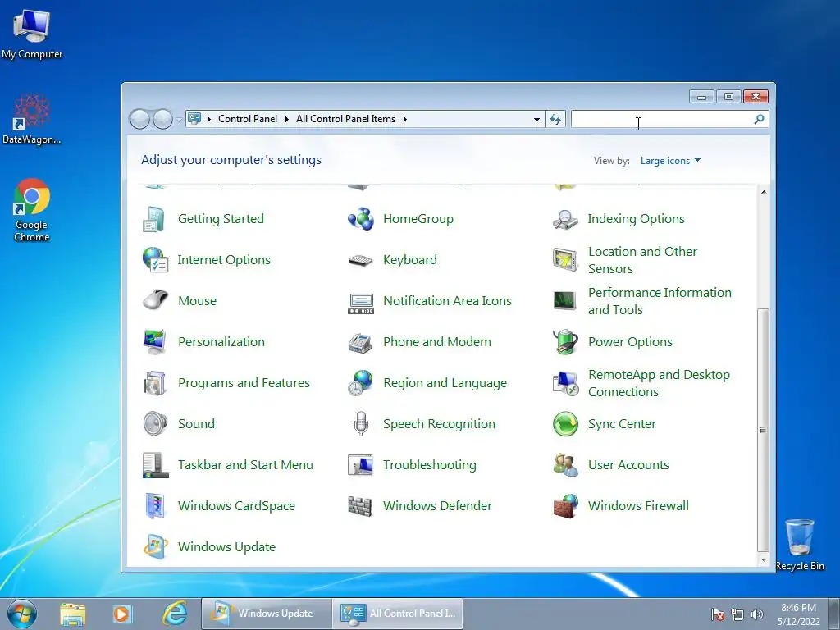Click the address bar Control Panel icon

coord(195,119)
